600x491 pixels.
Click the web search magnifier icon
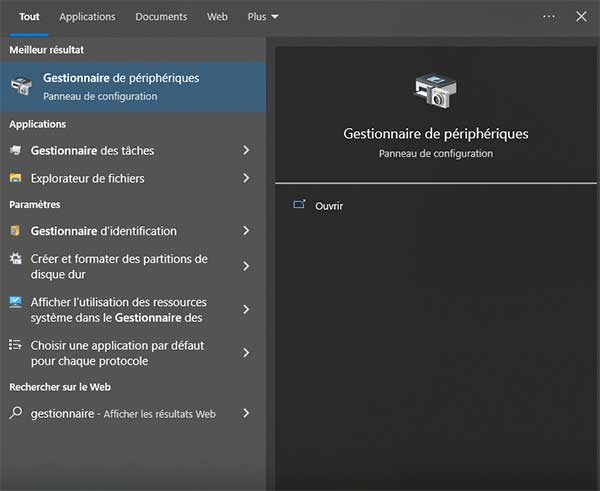pos(16,413)
